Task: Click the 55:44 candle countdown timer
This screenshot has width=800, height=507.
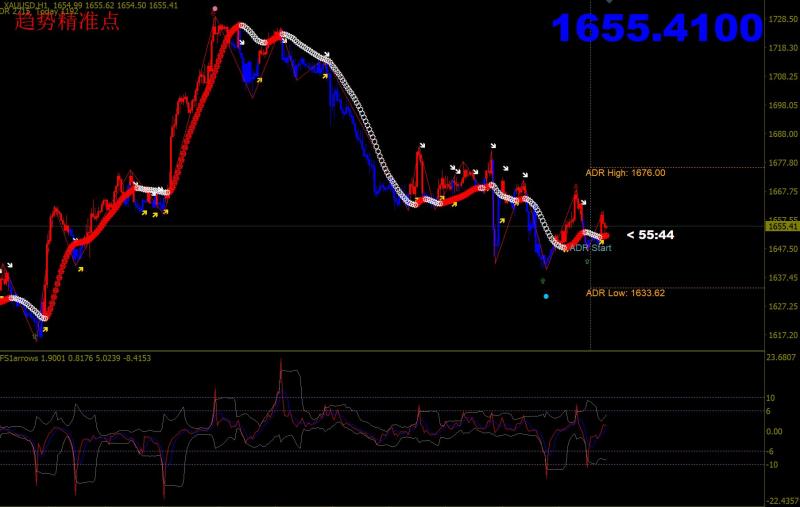Action: 650,235
